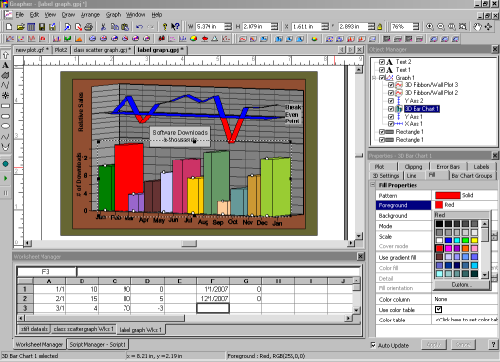500x362 pixels.
Task: Click the Undo arrow icon
Action: 140,27
